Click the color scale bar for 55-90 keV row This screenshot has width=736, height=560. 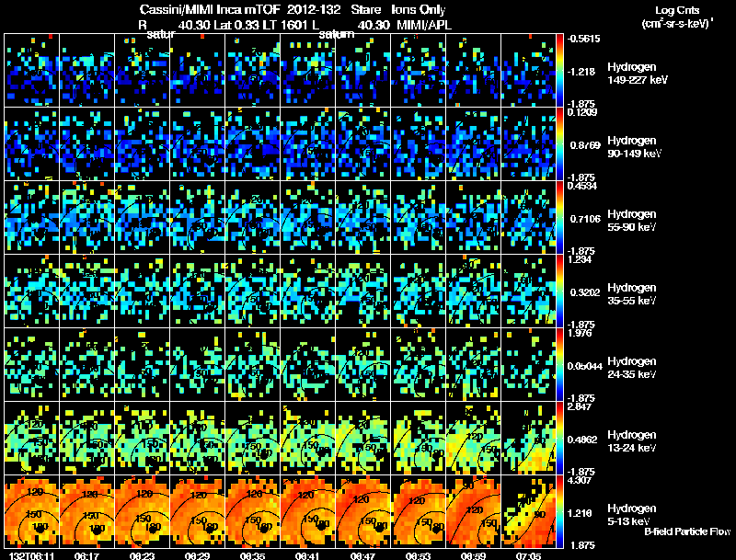pyautogui.click(x=559, y=218)
